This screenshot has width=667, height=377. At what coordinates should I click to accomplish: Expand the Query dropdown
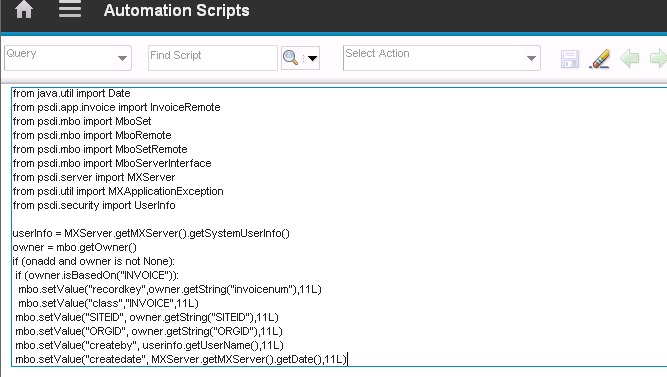(122, 58)
